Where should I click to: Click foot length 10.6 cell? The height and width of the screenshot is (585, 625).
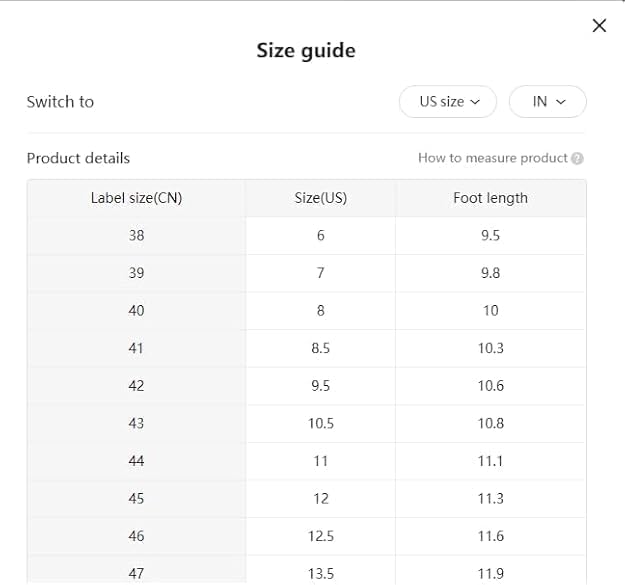click(490, 386)
